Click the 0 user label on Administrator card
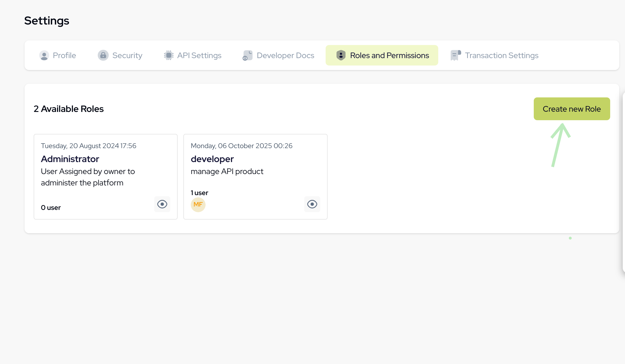This screenshot has width=625, height=364. 51,207
